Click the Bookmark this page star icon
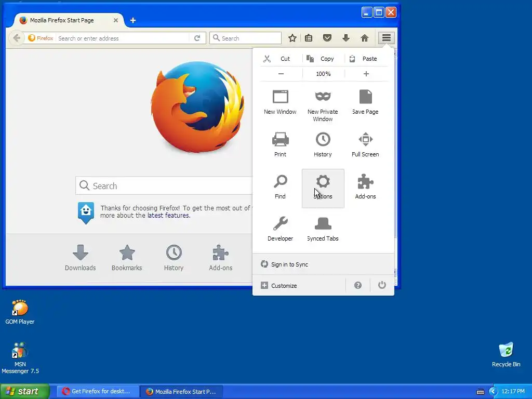This screenshot has height=399, width=532. click(x=292, y=38)
